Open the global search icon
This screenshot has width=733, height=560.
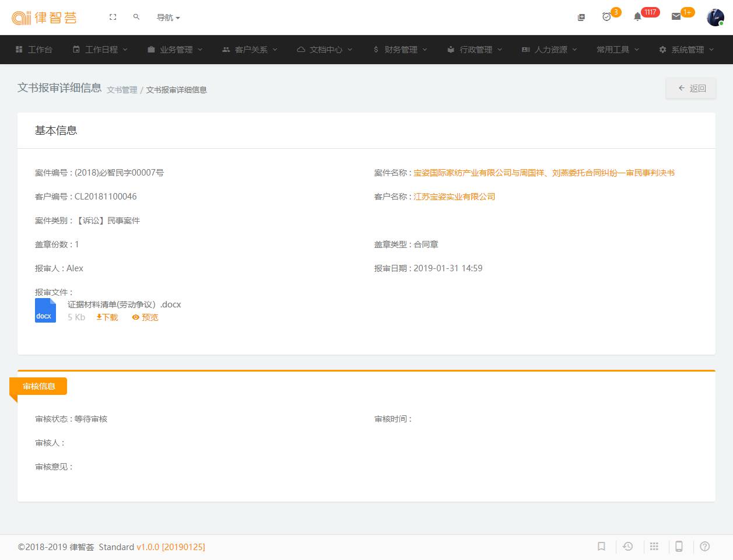click(136, 17)
